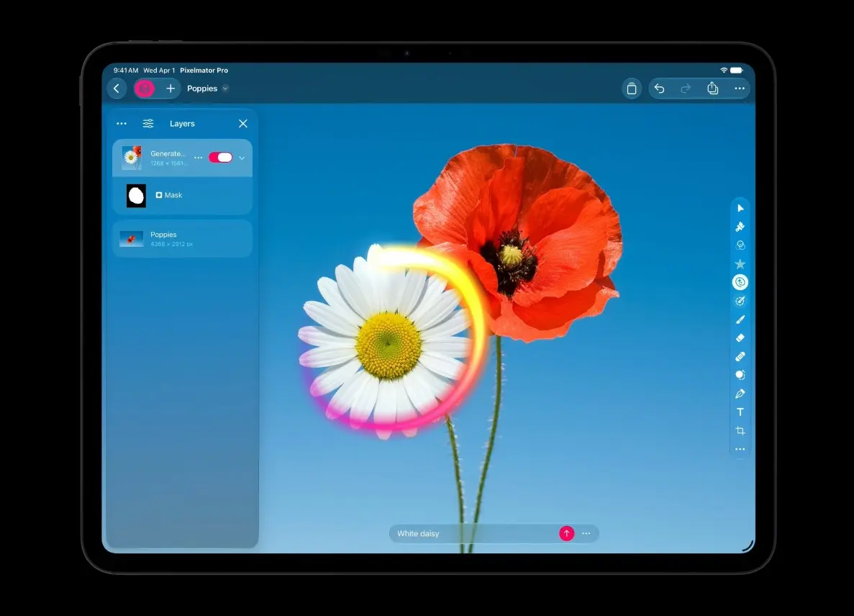
Task: Open Layers panel sliders settings
Action: pos(148,124)
